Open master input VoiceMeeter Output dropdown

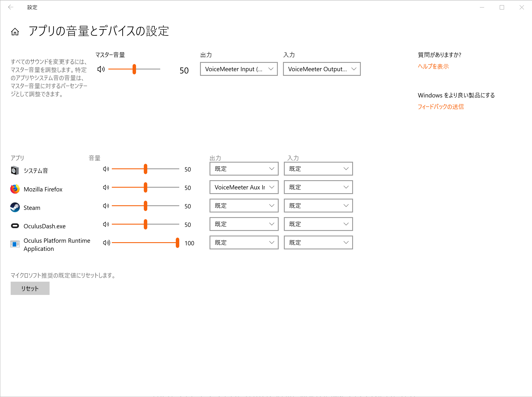(322, 69)
